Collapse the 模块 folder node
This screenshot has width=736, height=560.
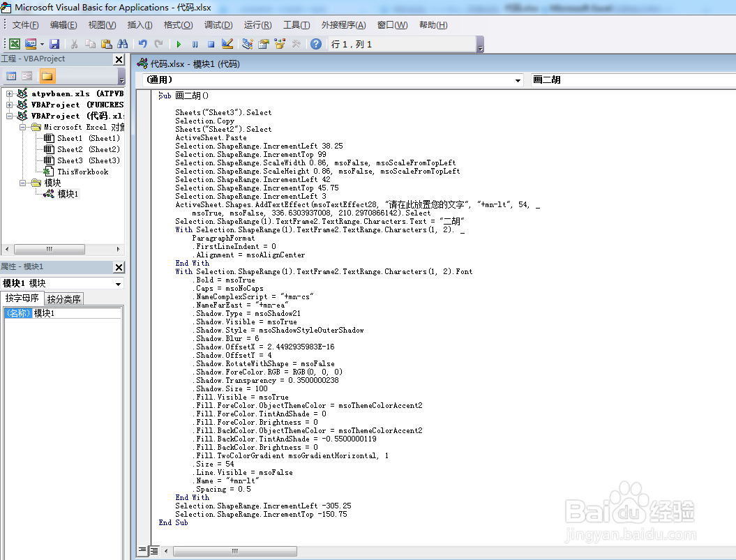pos(22,183)
